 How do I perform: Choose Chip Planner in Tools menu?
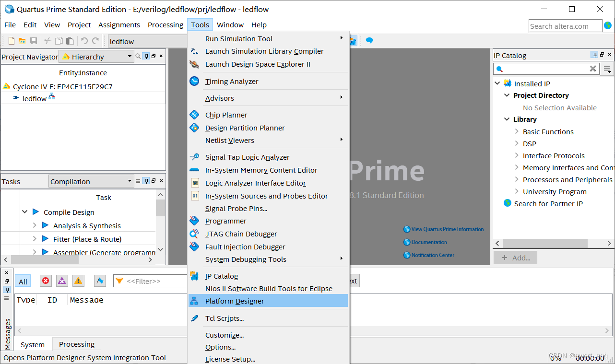coord(268,115)
